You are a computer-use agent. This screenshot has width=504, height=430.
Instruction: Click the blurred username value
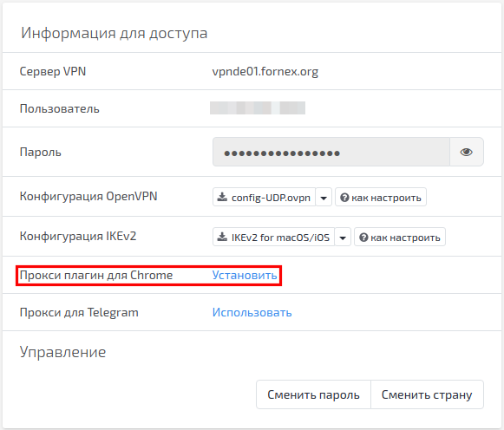pos(258,107)
